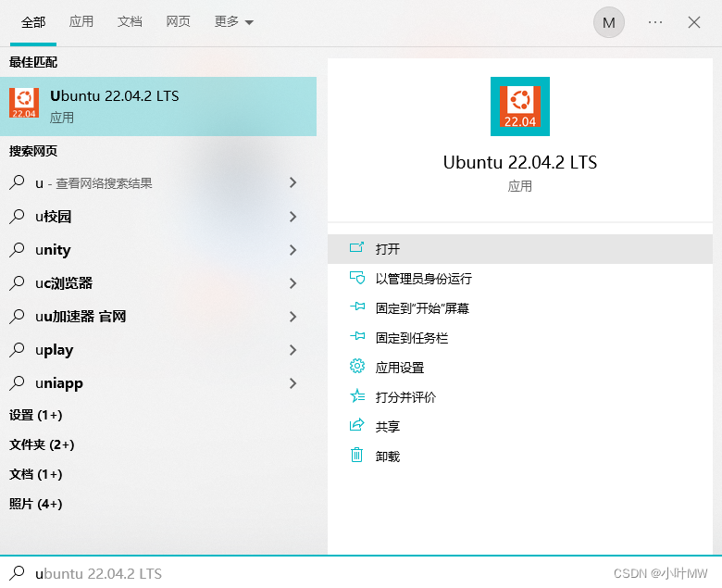Switch to the 应用 tab
Viewport: 722px width, 588px height.
click(x=81, y=21)
